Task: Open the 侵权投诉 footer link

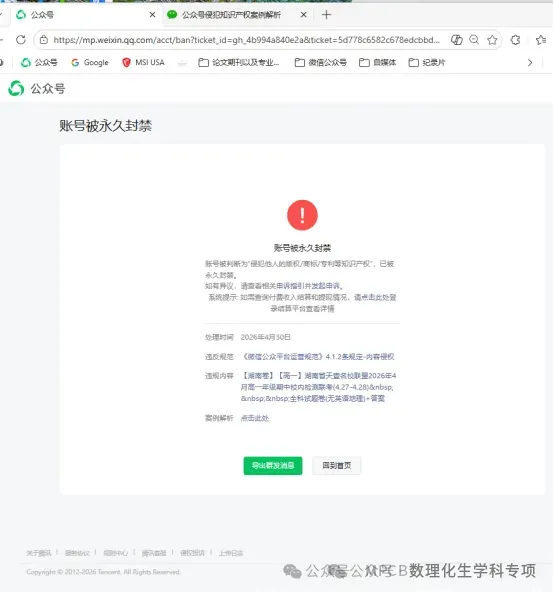Action: 192,553
